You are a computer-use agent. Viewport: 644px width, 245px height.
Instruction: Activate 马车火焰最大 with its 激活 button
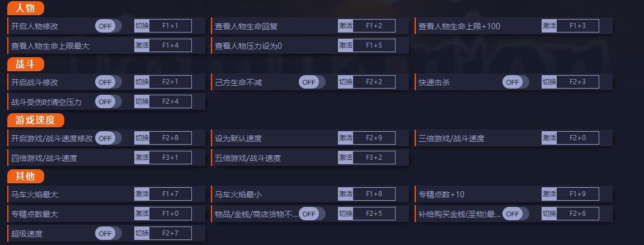tap(142, 194)
